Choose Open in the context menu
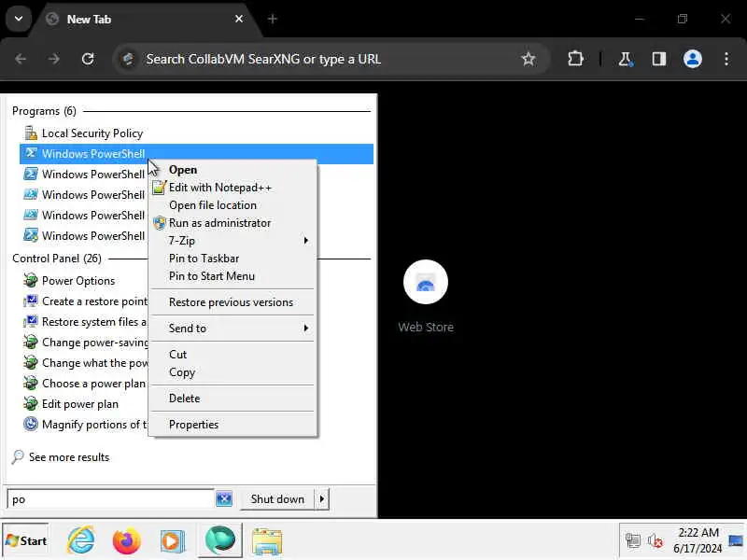The height and width of the screenshot is (560, 747). 233,170
